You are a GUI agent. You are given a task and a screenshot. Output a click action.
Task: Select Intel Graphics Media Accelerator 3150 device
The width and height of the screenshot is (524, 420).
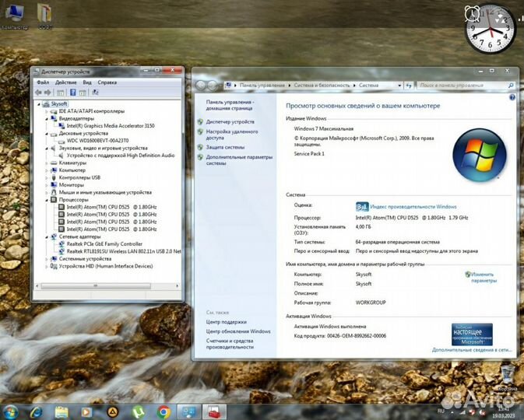[x=110, y=125]
